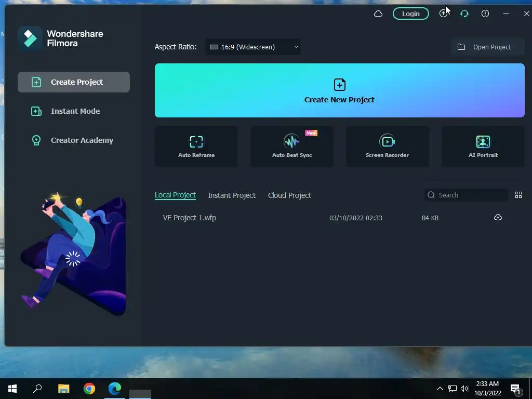Click the project Search field

[466, 195]
